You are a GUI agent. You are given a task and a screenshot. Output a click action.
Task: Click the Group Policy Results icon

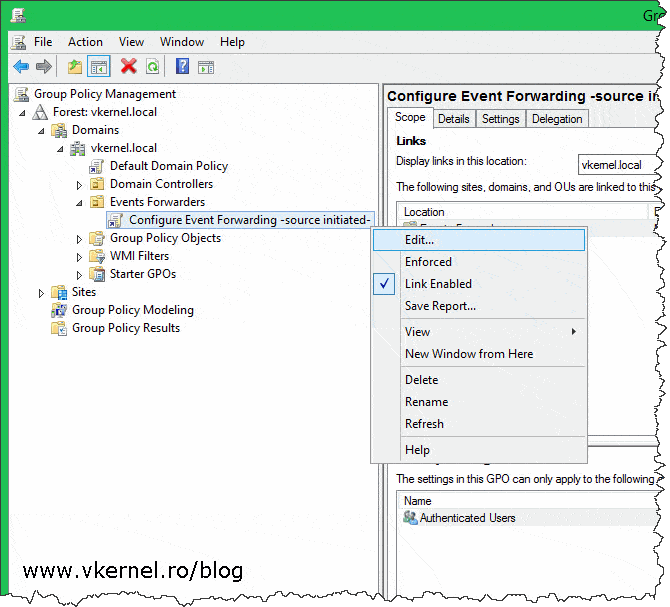pos(59,328)
